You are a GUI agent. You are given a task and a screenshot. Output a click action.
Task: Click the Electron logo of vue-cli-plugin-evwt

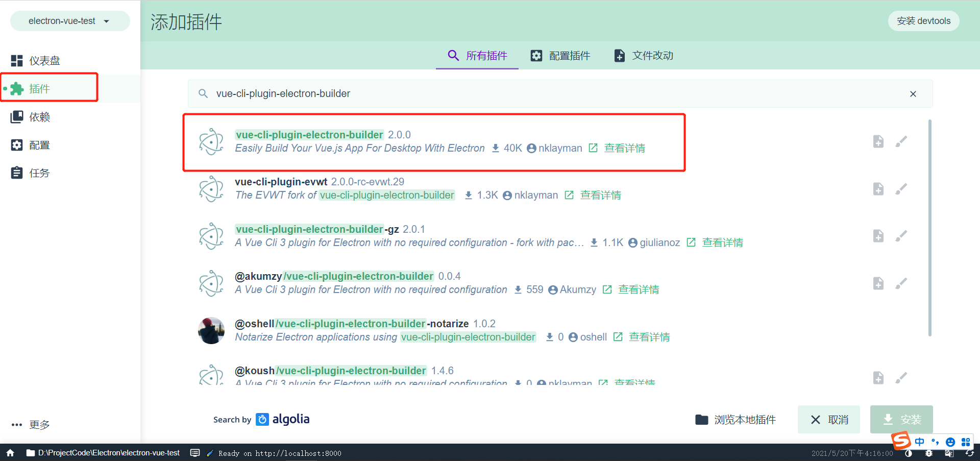(x=211, y=188)
